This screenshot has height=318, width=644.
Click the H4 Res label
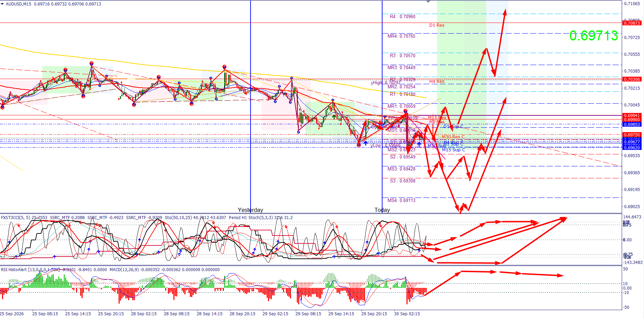pyautogui.click(x=437, y=81)
